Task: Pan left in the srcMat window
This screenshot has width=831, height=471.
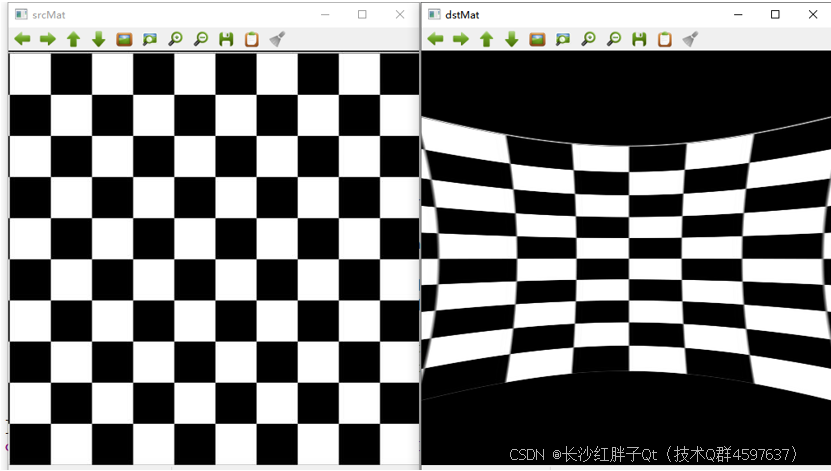Action: pos(22,39)
